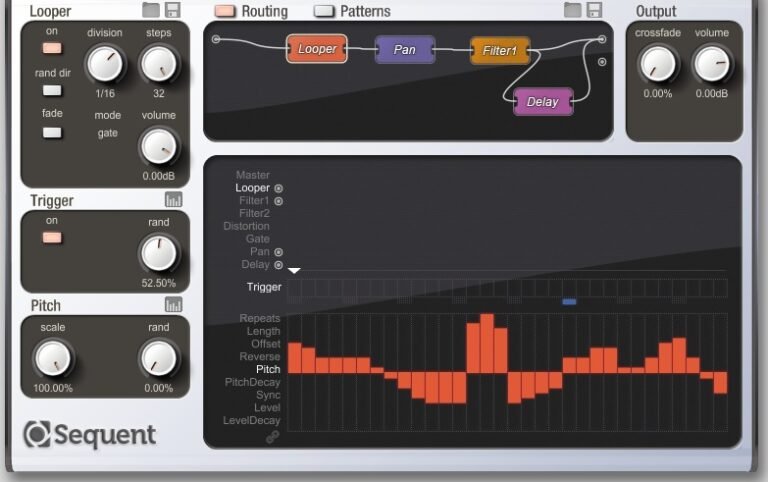Click Looper division value 1/16

pyautogui.click(x=105, y=93)
